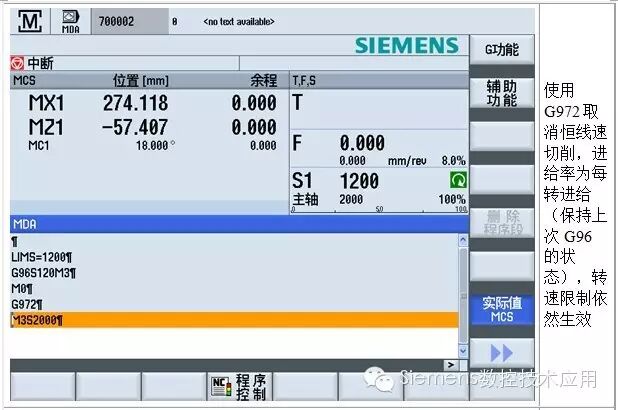
Task: Click the double-arrow next softkey
Action: 502,353
